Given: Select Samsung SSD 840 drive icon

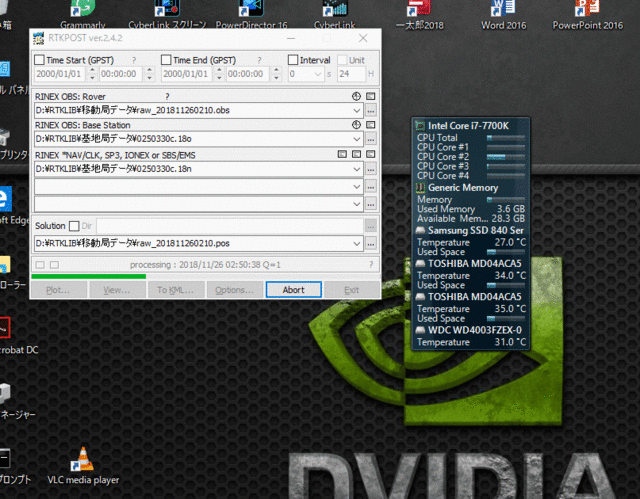Looking at the screenshot, I should pyautogui.click(x=420, y=231).
